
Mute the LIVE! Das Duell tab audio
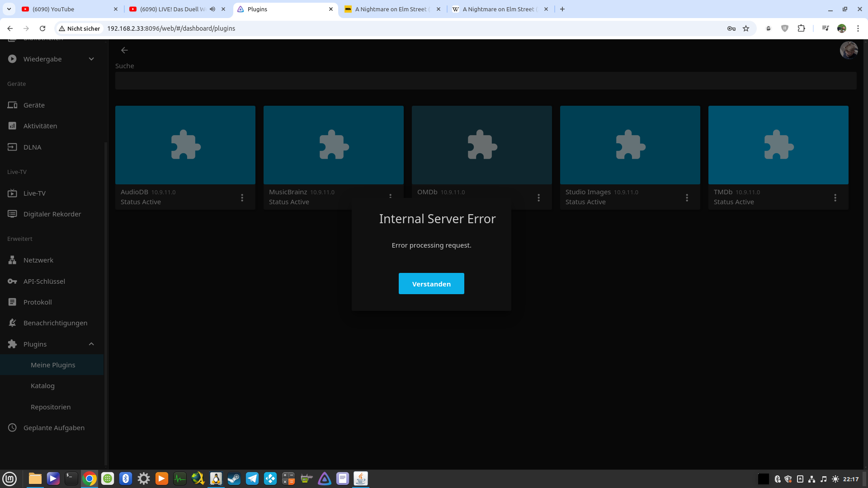pos(212,9)
